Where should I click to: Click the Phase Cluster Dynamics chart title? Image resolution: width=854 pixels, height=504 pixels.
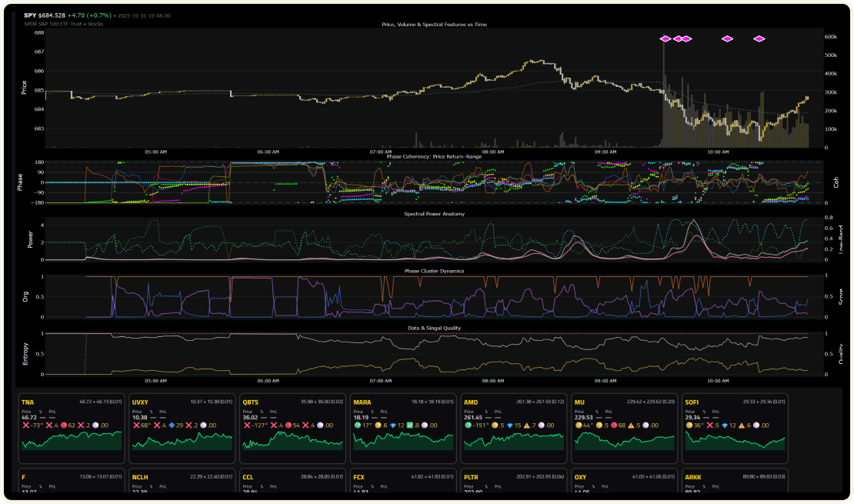click(x=434, y=271)
